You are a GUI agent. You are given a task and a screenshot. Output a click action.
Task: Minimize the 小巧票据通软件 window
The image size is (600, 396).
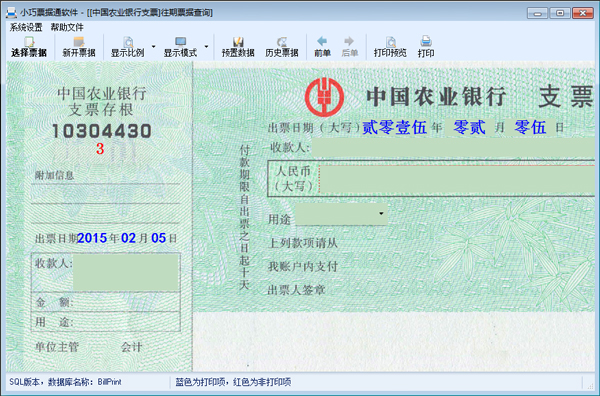(x=537, y=13)
